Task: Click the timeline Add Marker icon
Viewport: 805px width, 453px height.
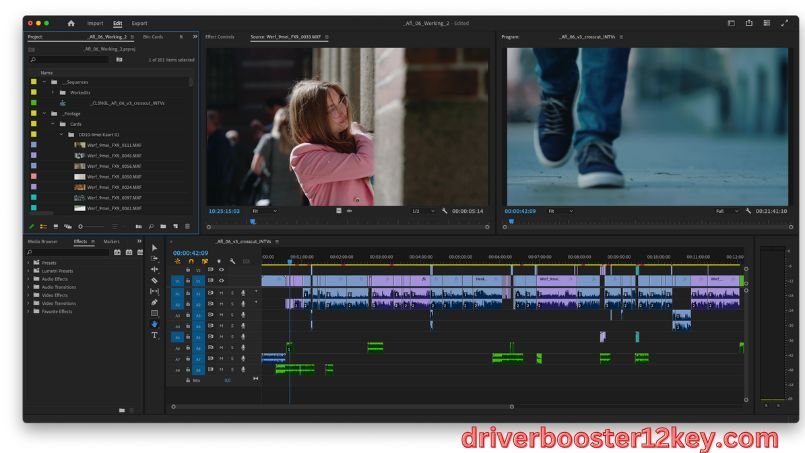Action: pyautogui.click(x=219, y=261)
